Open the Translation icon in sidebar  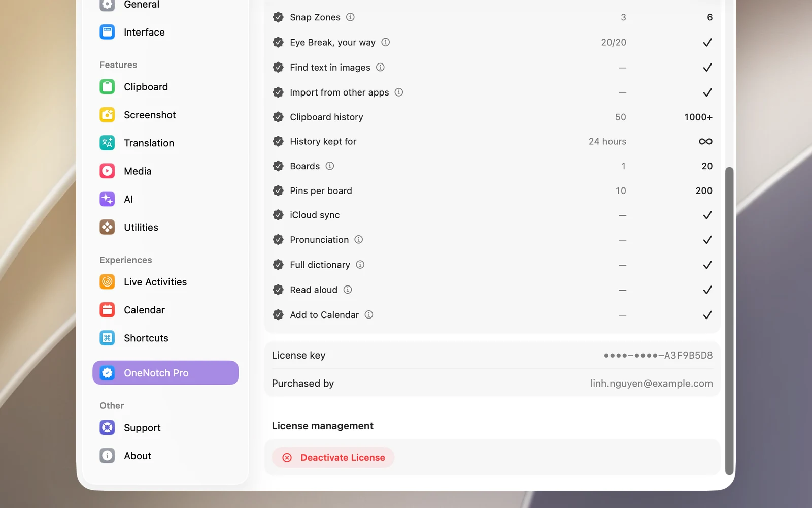(x=107, y=143)
